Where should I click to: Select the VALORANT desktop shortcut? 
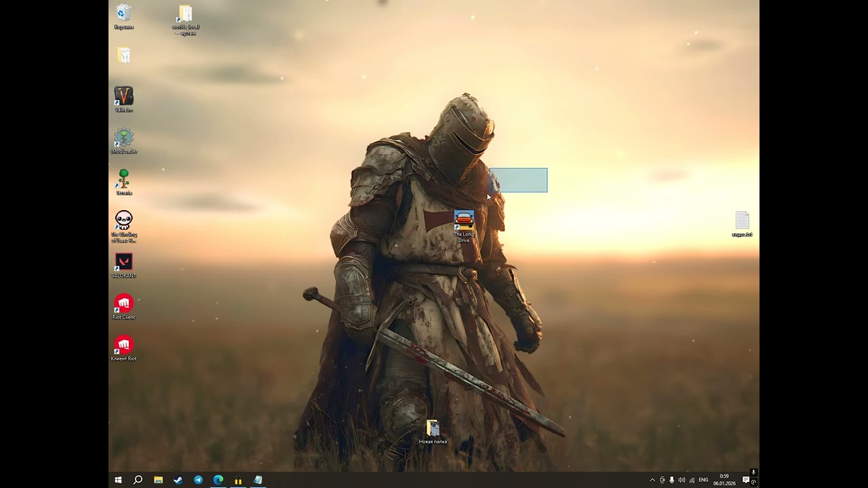click(123, 265)
